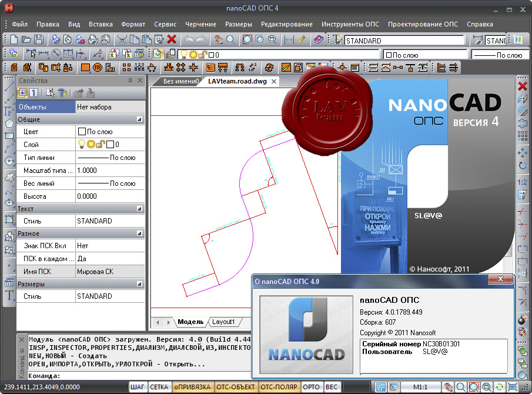Open the Черчение menu
Viewport: 532px width, 394px height.
(200, 24)
